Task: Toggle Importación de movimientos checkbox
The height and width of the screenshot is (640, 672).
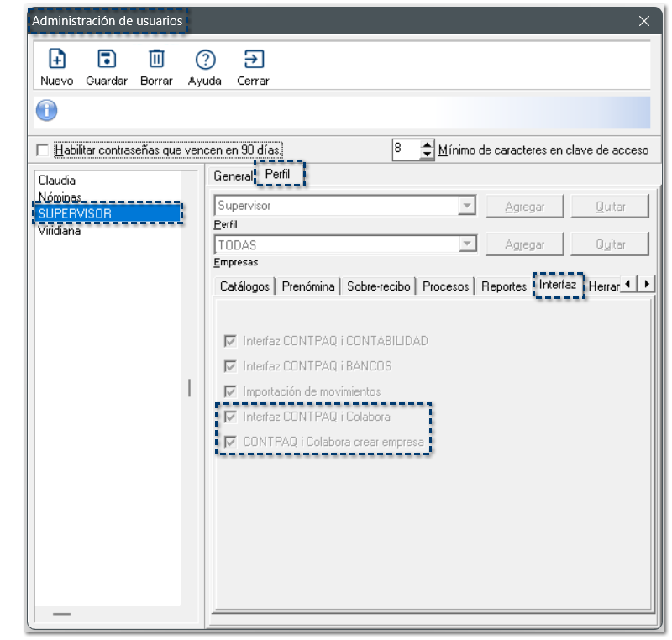Action: [230, 391]
